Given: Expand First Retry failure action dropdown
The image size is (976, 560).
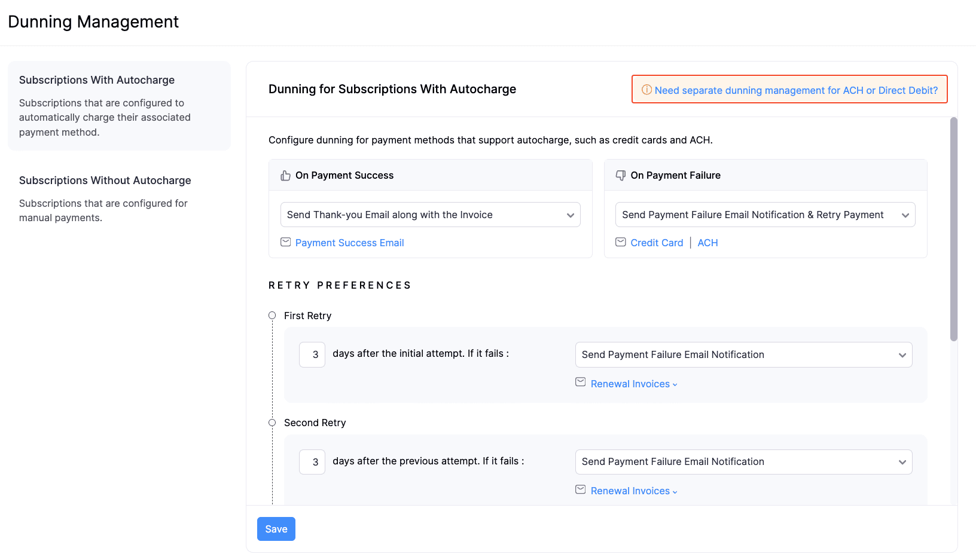Looking at the screenshot, I should pos(743,355).
